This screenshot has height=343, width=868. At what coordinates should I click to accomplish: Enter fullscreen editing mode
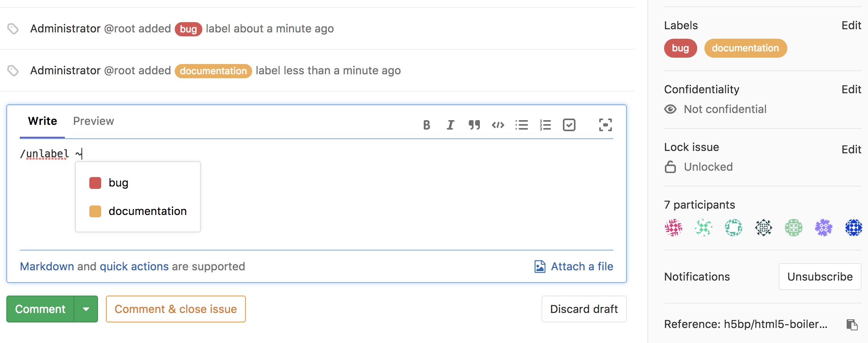point(606,125)
